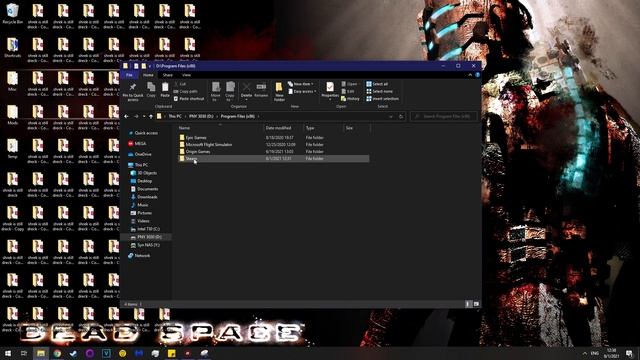This screenshot has height=360, width=640.
Task: Switch to large icons view in status bar
Action: click(x=476, y=304)
